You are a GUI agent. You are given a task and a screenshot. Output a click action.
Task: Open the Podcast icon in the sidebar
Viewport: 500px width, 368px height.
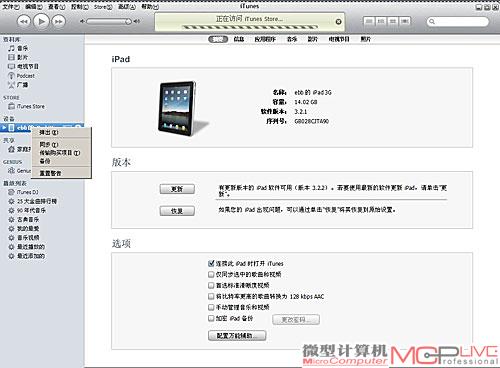click(11, 76)
